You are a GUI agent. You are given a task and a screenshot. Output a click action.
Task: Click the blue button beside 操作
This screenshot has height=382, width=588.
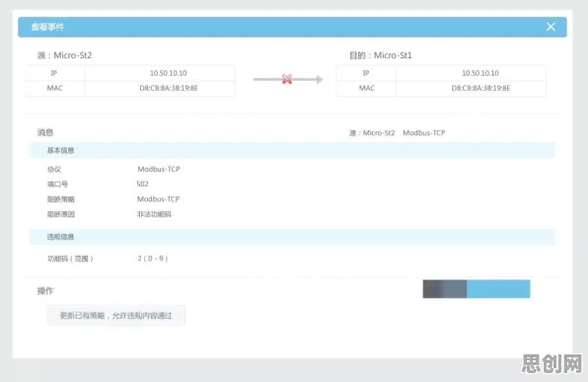(498, 289)
